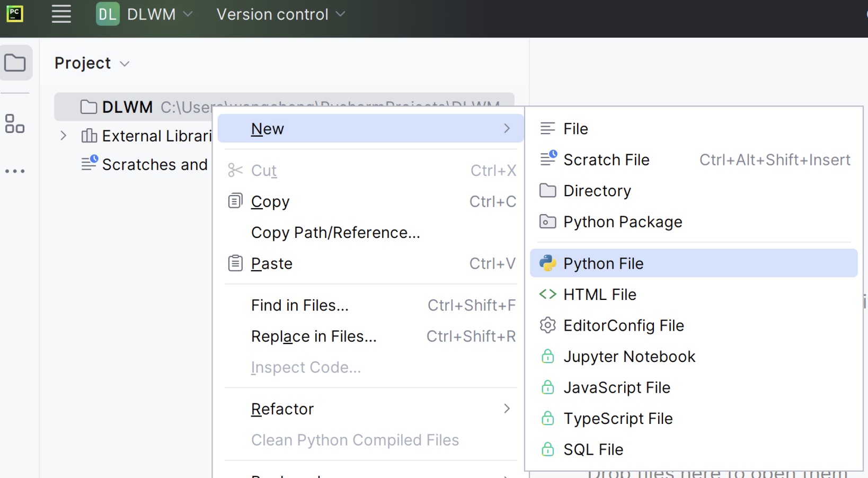Click the Paste clipboard icon
This screenshot has width=868, height=478.
coord(235,263)
